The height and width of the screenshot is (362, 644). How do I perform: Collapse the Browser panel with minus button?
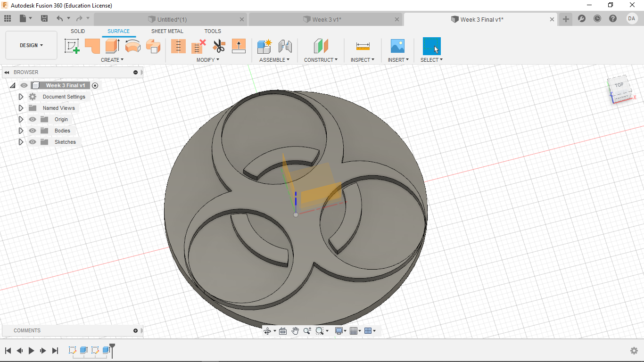(x=136, y=72)
